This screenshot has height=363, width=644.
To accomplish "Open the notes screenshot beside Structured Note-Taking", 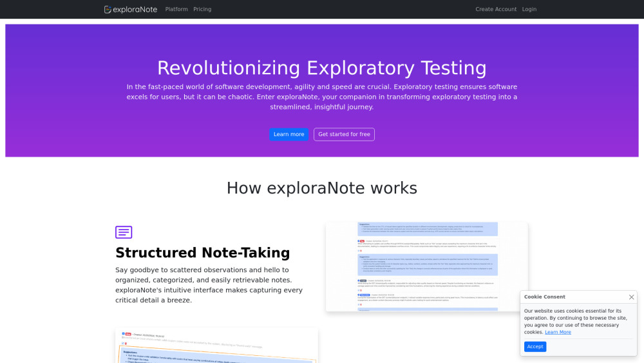I will pos(426,267).
